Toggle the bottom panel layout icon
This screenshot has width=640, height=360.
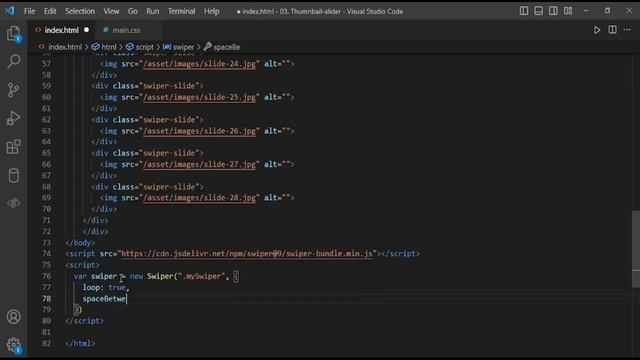(538, 11)
